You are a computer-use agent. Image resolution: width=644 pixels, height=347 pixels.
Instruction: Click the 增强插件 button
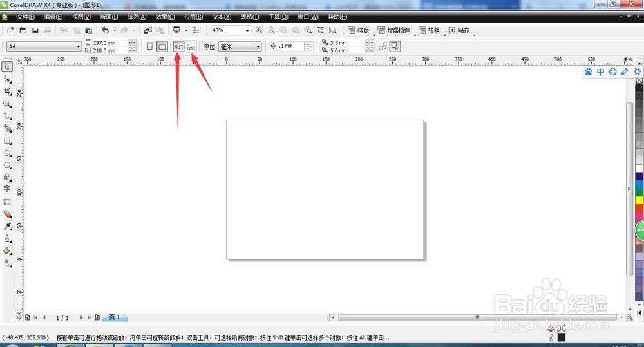393,30
